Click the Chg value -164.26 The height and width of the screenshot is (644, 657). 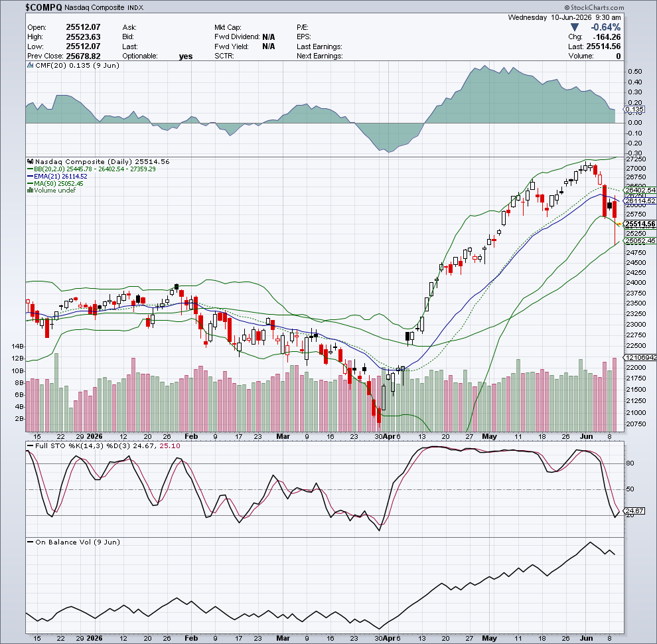click(607, 37)
